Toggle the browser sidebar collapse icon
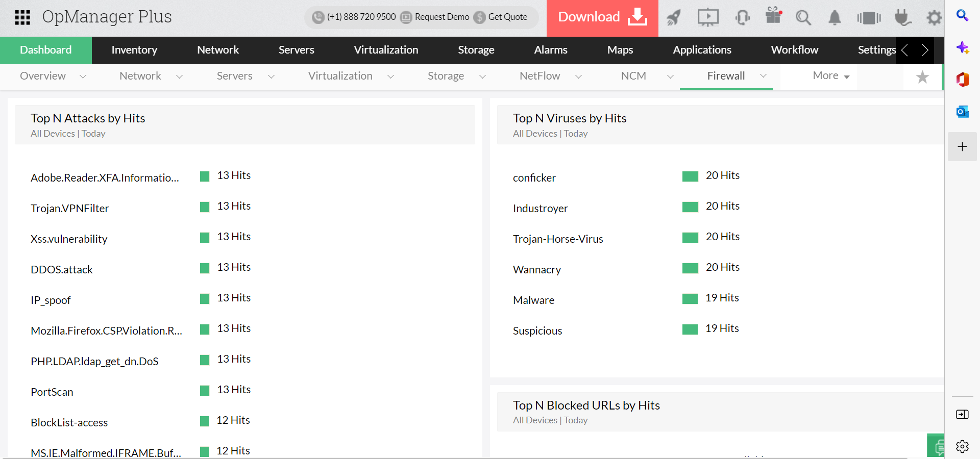The image size is (980, 459). (x=963, y=415)
